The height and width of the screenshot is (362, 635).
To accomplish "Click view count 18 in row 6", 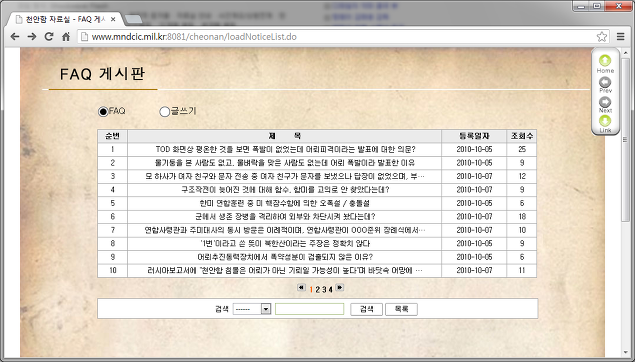I will click(x=522, y=217).
